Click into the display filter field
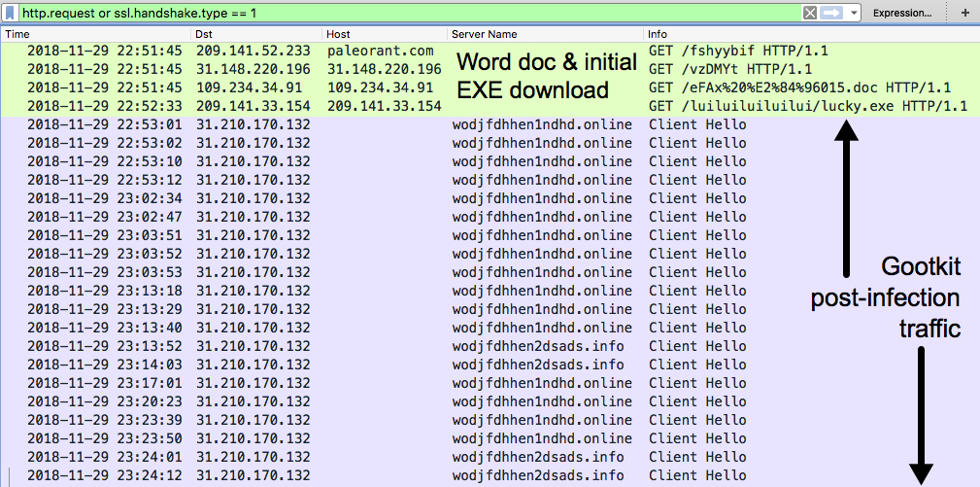Screen dimensions: 980x487 409,13
